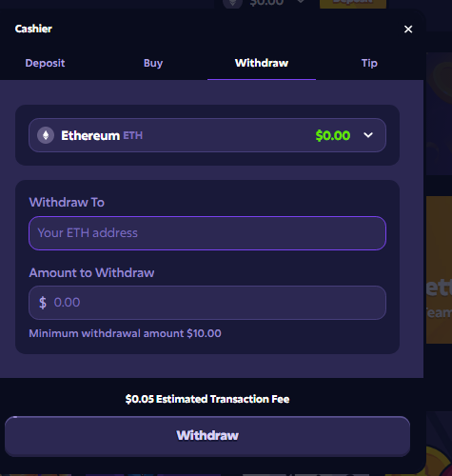Open the Ethereum ETH currency dropdown
This screenshot has width=452, height=476.
tap(207, 135)
